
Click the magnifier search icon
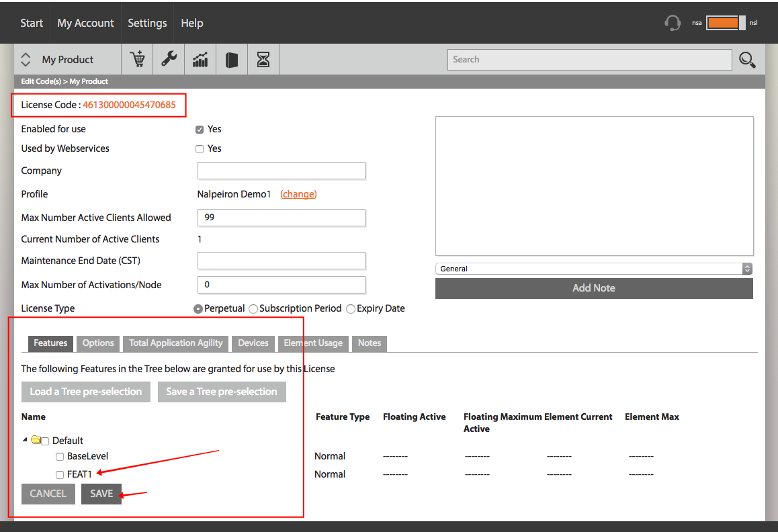pos(747,60)
